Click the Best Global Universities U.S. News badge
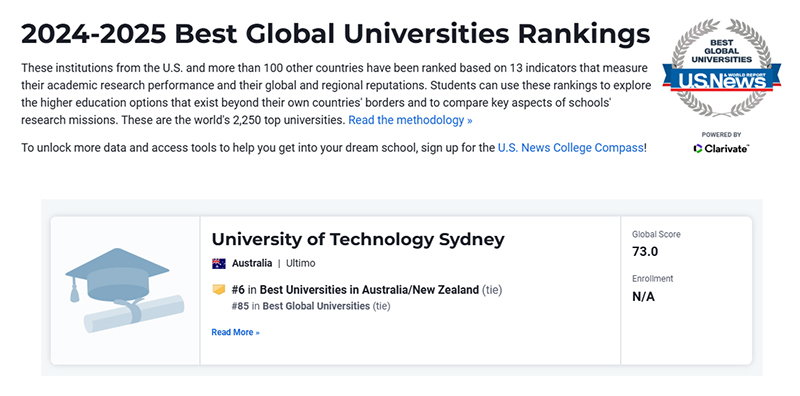 [x=721, y=67]
